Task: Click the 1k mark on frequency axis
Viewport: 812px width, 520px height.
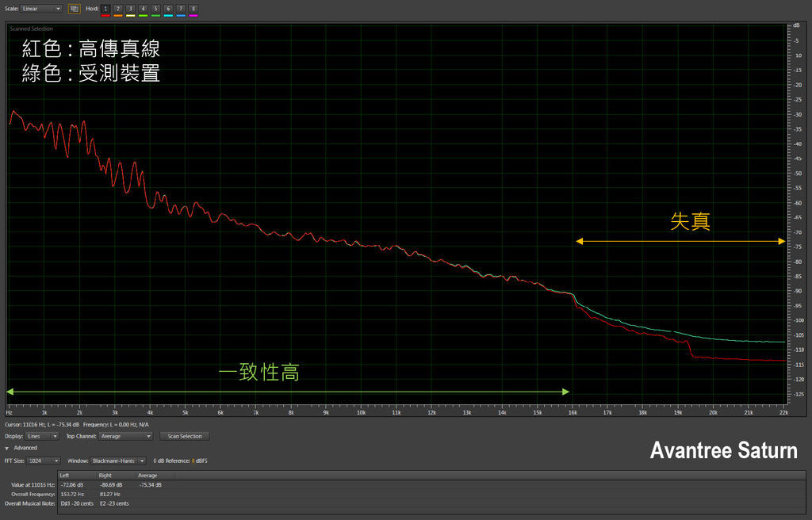Action: tap(44, 413)
